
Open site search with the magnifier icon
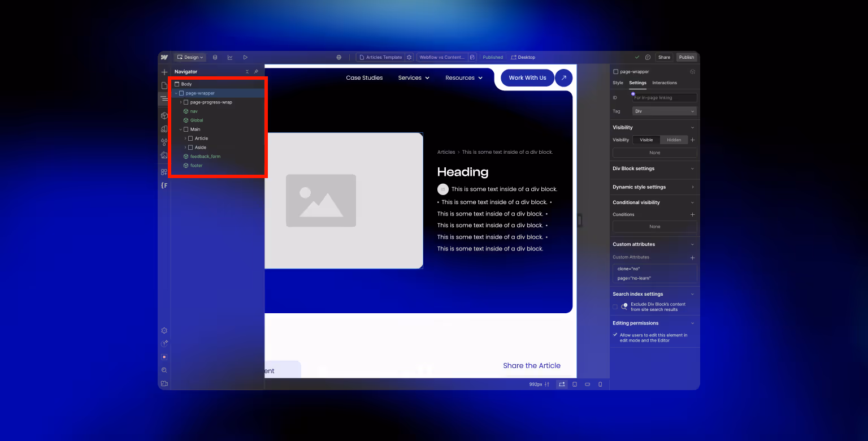164,370
